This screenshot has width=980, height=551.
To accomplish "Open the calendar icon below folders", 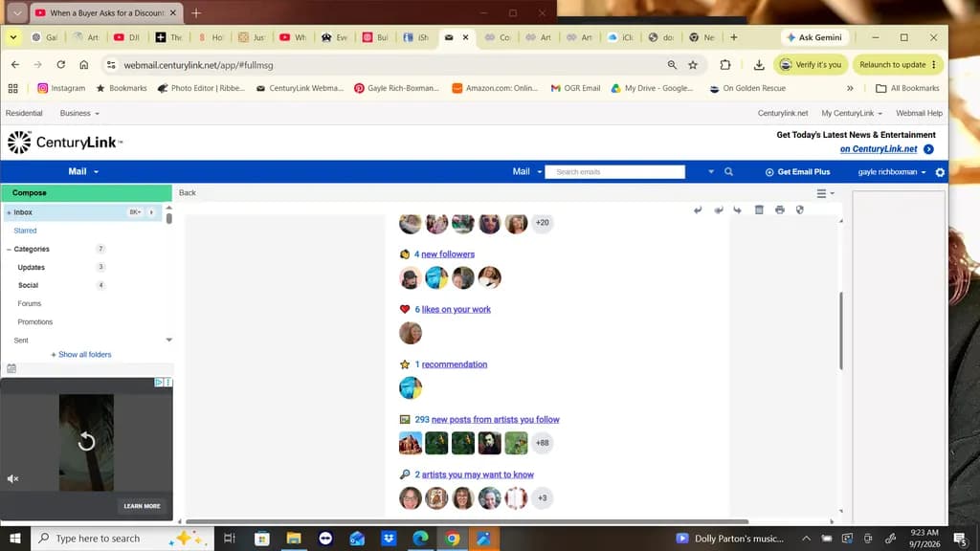I will pos(11,368).
